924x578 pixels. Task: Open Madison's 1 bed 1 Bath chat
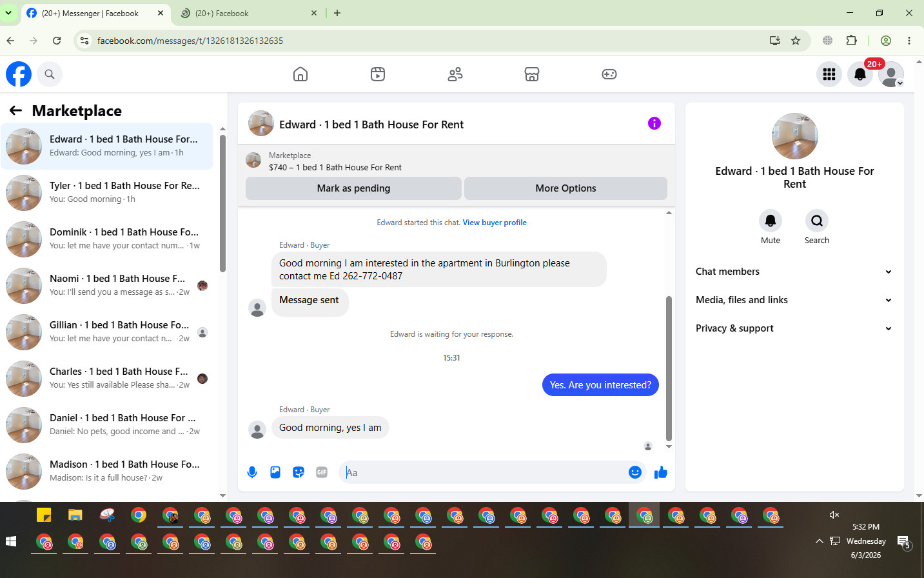coord(107,472)
